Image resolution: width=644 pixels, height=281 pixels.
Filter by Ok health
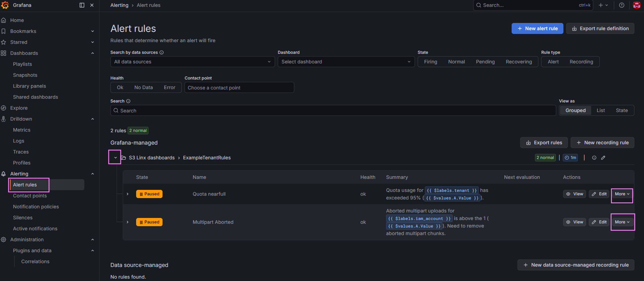click(x=120, y=87)
